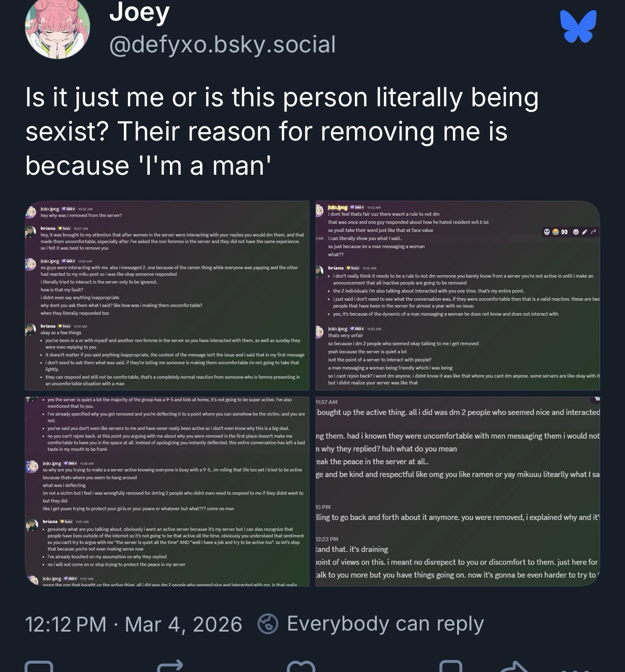This screenshot has height=672, width=625.
Task: Click the bookmark icon below the post
Action: tap(450, 666)
